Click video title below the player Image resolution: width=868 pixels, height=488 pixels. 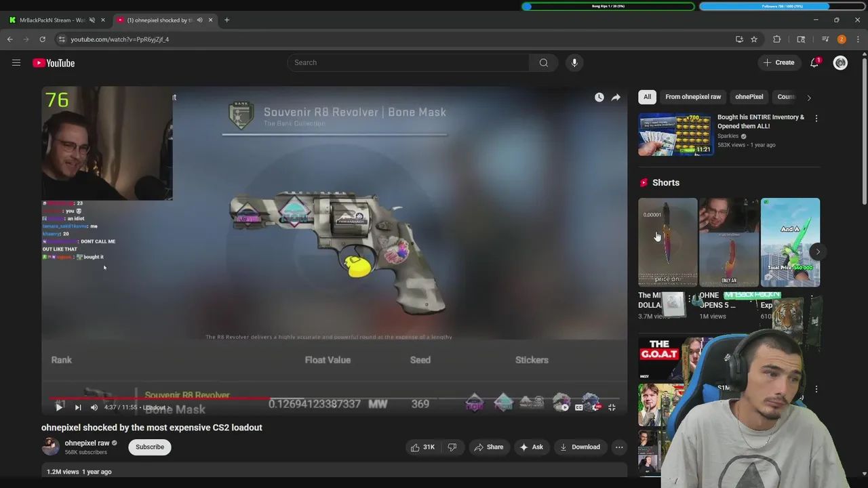pos(152,428)
